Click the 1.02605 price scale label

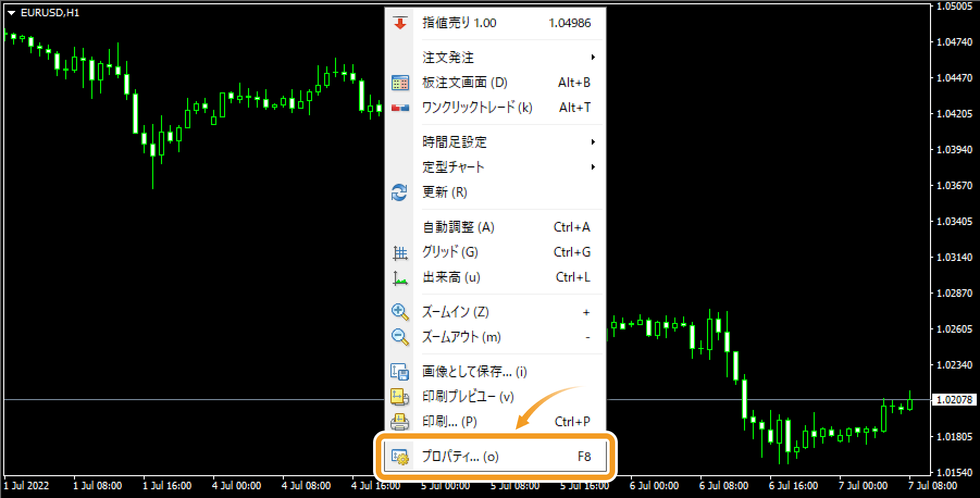click(x=954, y=329)
